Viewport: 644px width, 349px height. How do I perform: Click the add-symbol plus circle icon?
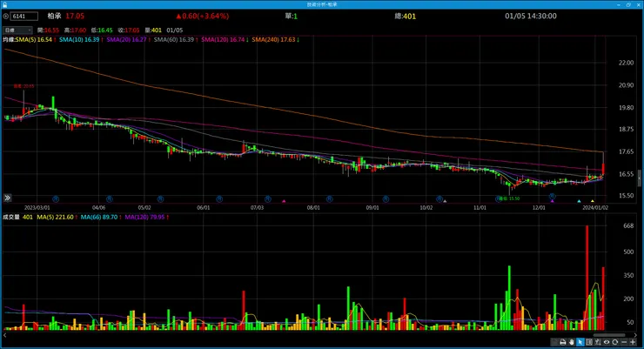tap(6, 17)
